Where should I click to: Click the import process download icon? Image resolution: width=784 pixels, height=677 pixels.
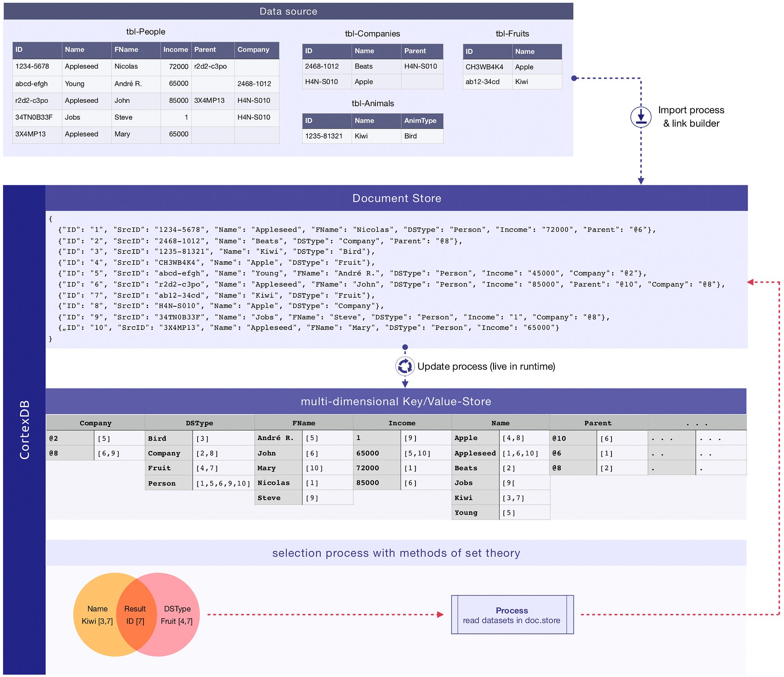tap(641, 117)
